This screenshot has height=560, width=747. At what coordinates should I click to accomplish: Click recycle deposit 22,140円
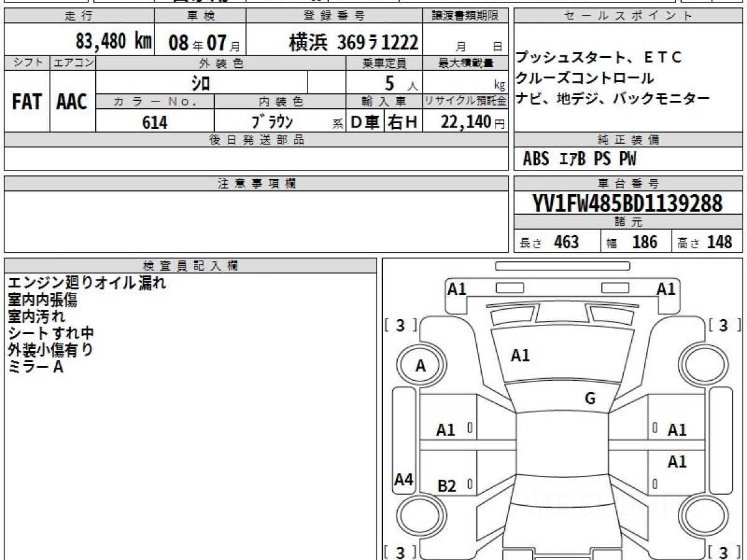pyautogui.click(x=473, y=123)
